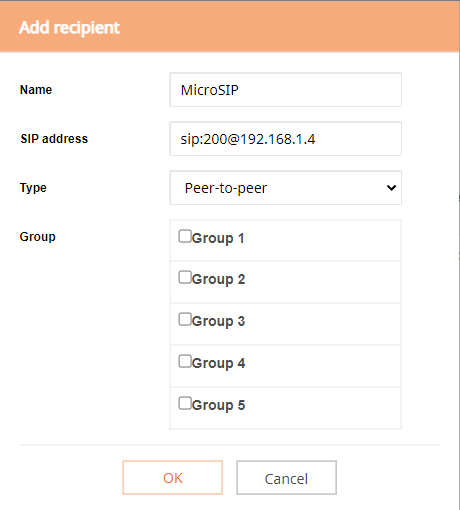Tick the Group 3 checkbox
The width and height of the screenshot is (460, 510).
pyautogui.click(x=185, y=319)
